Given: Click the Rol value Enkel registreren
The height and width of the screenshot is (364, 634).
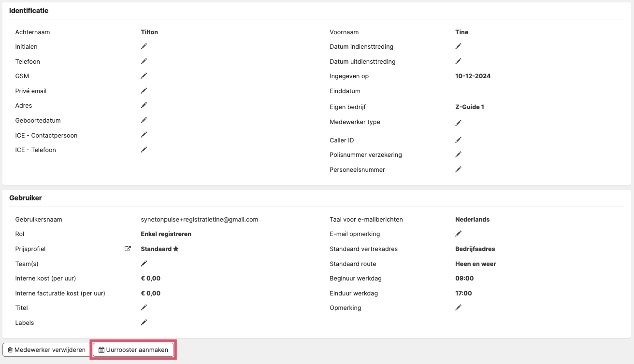Looking at the screenshot, I should pyautogui.click(x=166, y=234).
